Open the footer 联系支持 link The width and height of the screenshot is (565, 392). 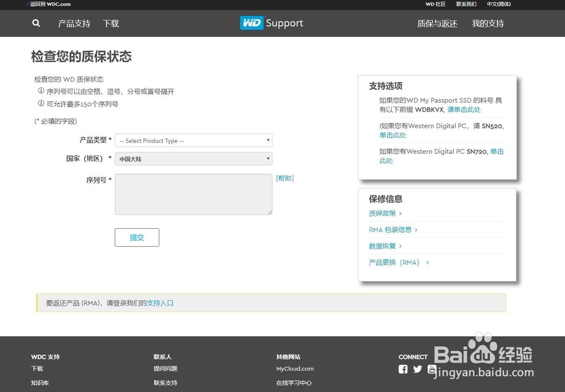[166, 382]
